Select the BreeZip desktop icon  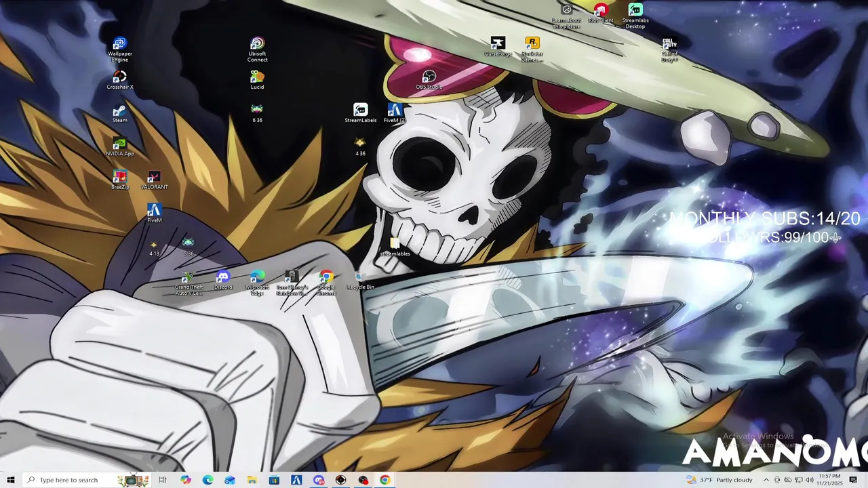click(x=120, y=180)
